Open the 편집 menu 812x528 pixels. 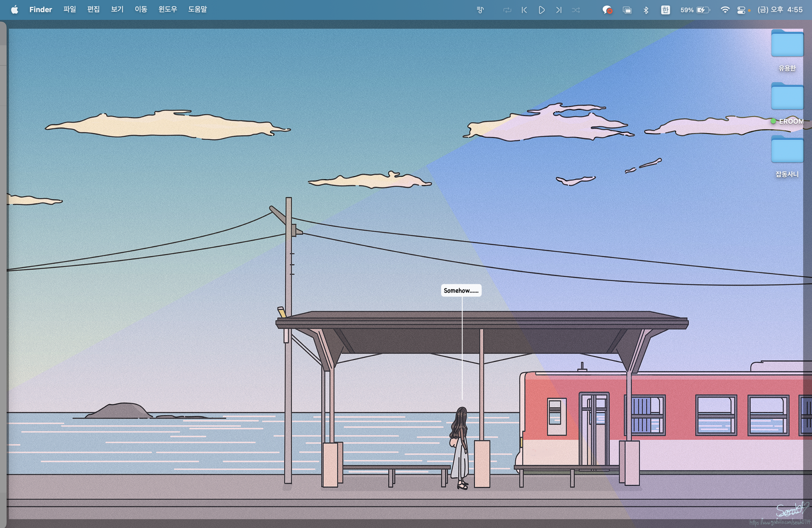[x=93, y=10]
